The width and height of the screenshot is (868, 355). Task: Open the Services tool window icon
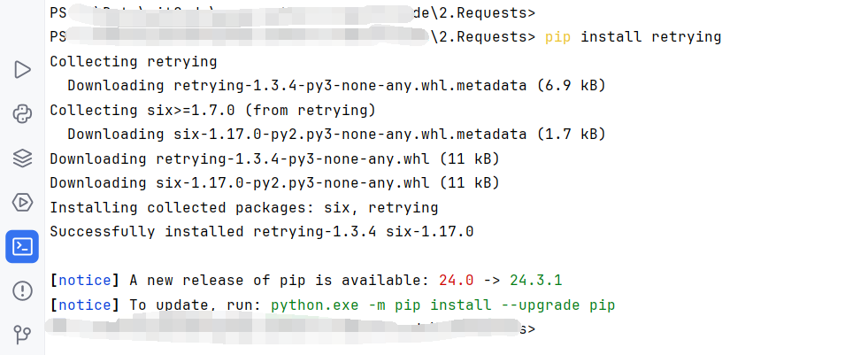(x=22, y=203)
